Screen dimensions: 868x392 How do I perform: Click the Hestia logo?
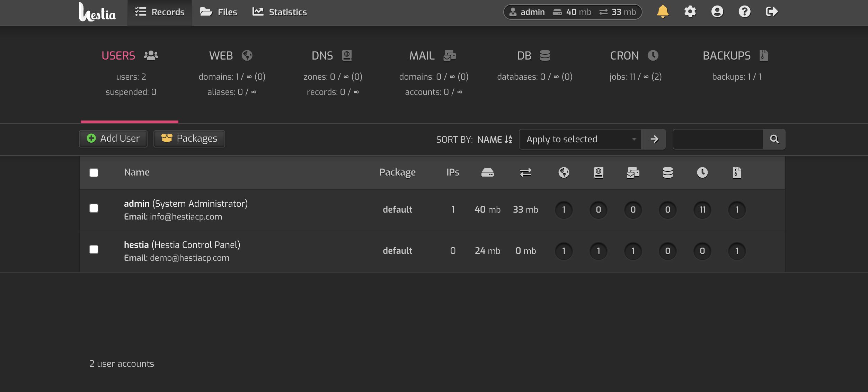(x=97, y=12)
